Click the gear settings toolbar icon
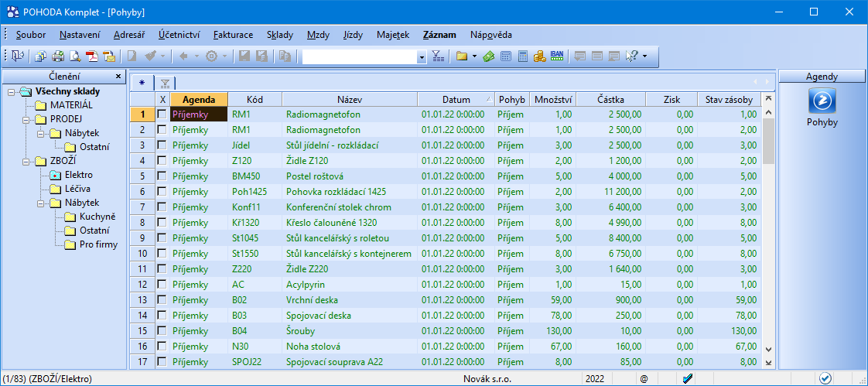Viewport: 868px width, 386px height. (x=211, y=56)
